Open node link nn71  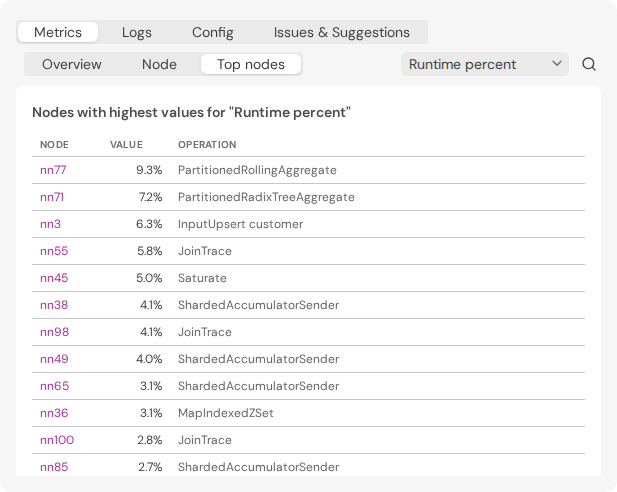point(52,197)
